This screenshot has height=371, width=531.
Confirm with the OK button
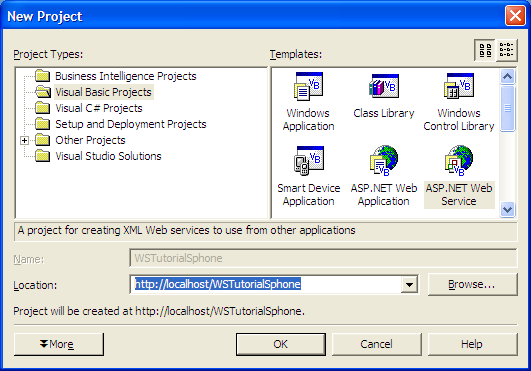tap(281, 344)
